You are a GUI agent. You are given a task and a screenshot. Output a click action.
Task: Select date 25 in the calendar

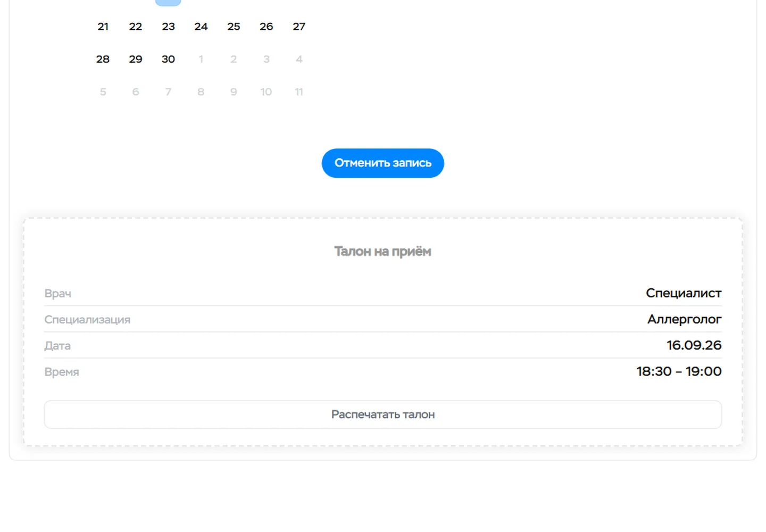[x=234, y=27]
